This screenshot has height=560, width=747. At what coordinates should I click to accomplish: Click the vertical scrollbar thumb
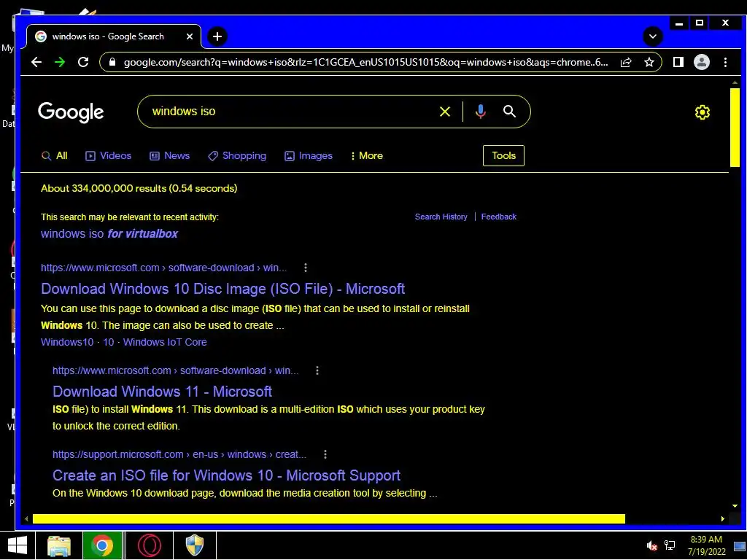735,127
